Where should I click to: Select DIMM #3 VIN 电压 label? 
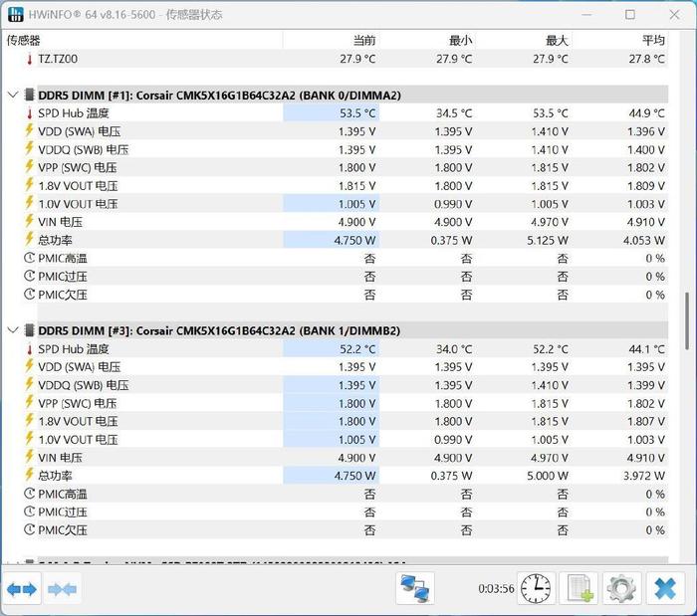(60, 458)
